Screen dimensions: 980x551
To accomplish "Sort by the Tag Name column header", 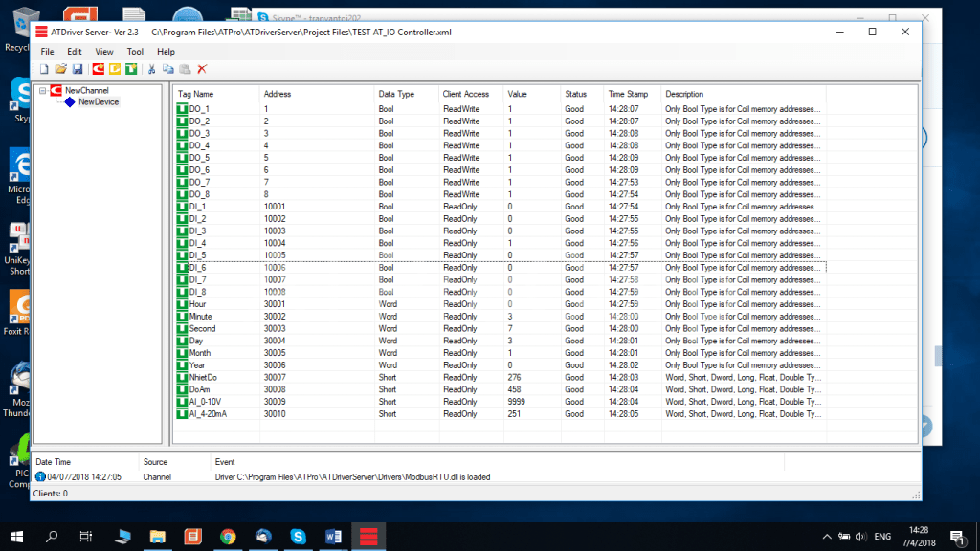I will (x=216, y=94).
